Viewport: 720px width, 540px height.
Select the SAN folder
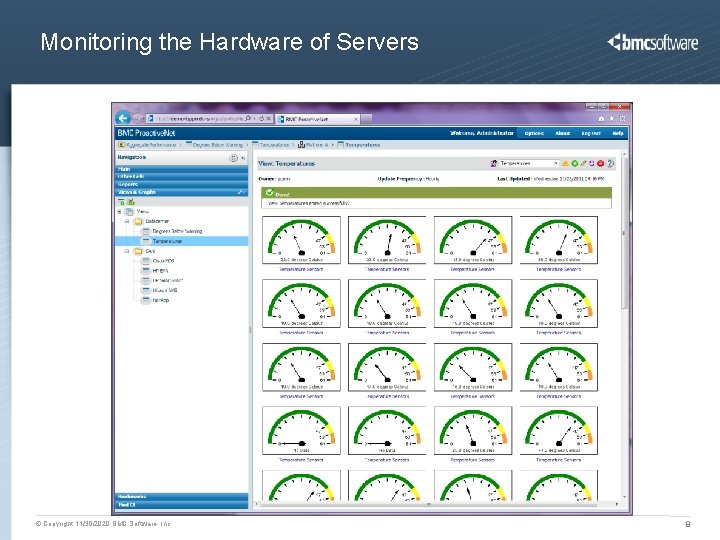144,251
